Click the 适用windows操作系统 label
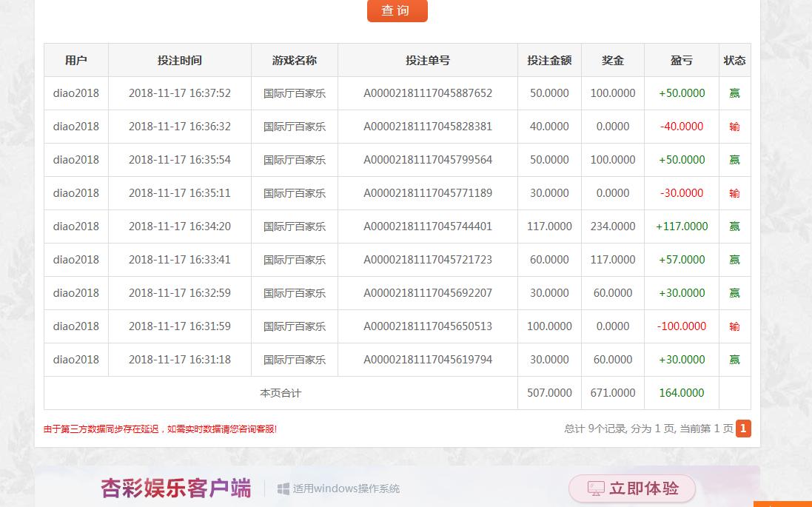Image resolution: width=812 pixels, height=507 pixels. (346, 488)
